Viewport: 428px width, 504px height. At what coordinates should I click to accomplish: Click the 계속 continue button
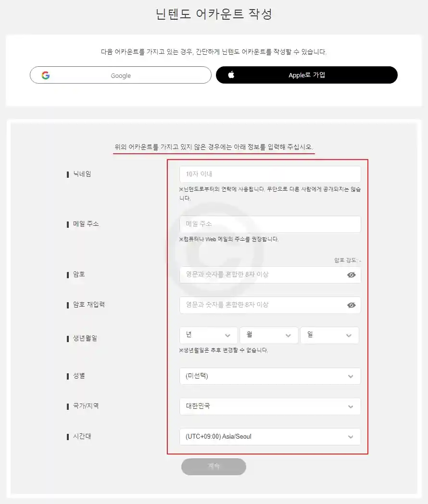tap(214, 467)
